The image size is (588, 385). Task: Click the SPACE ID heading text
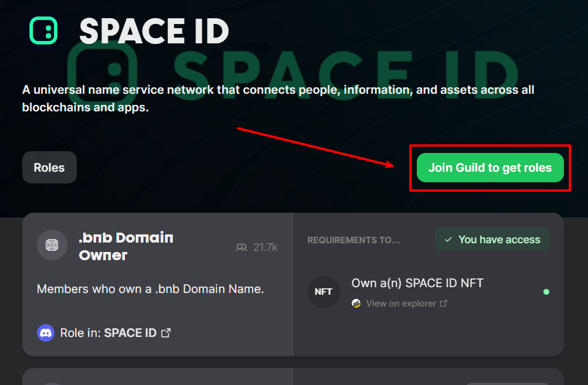coord(154,32)
